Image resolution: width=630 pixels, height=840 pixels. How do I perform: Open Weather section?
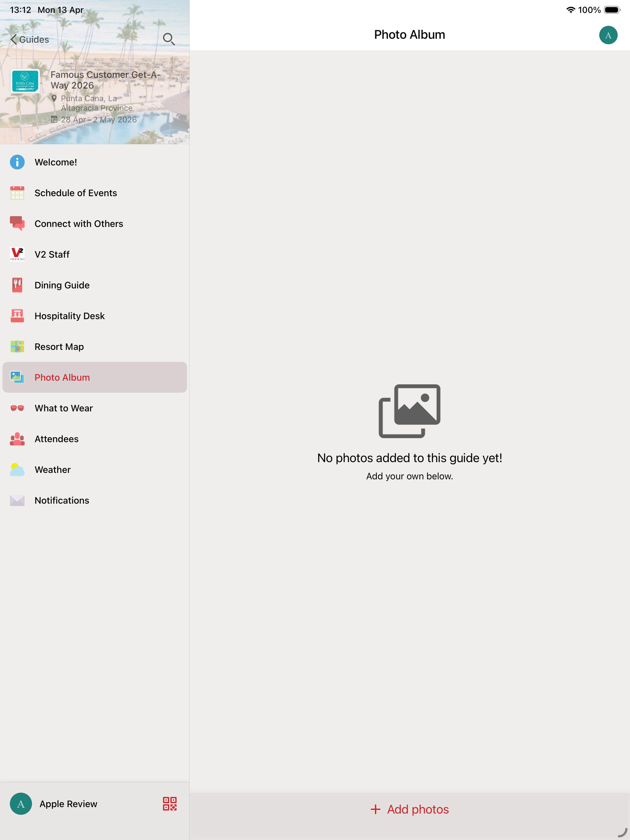95,470
